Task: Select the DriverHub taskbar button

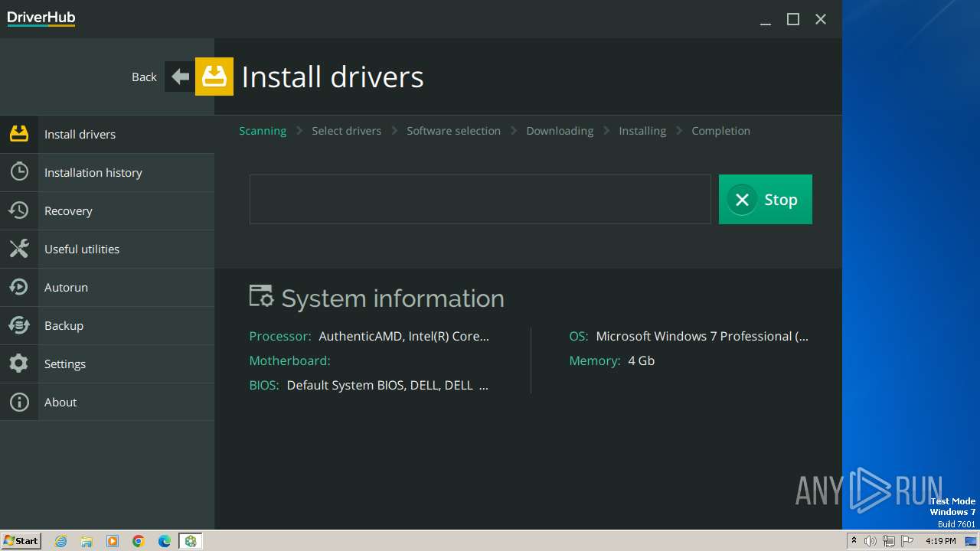Action: pos(191,541)
